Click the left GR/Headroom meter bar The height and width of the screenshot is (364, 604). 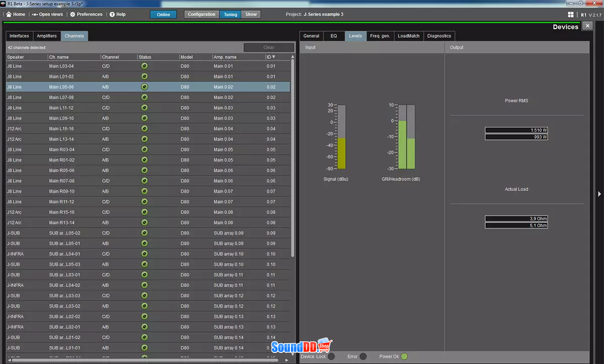point(402,137)
